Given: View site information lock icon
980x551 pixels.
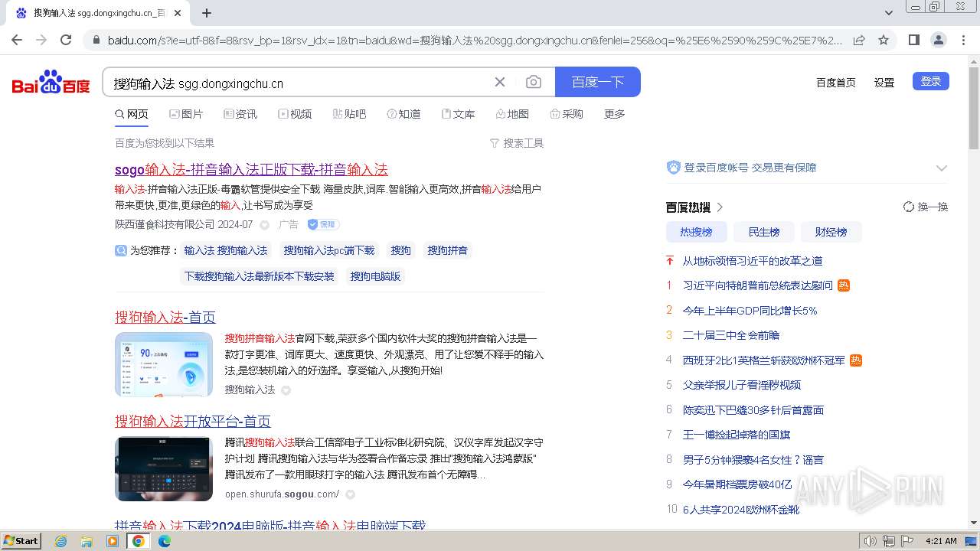Looking at the screenshot, I should click(x=95, y=40).
